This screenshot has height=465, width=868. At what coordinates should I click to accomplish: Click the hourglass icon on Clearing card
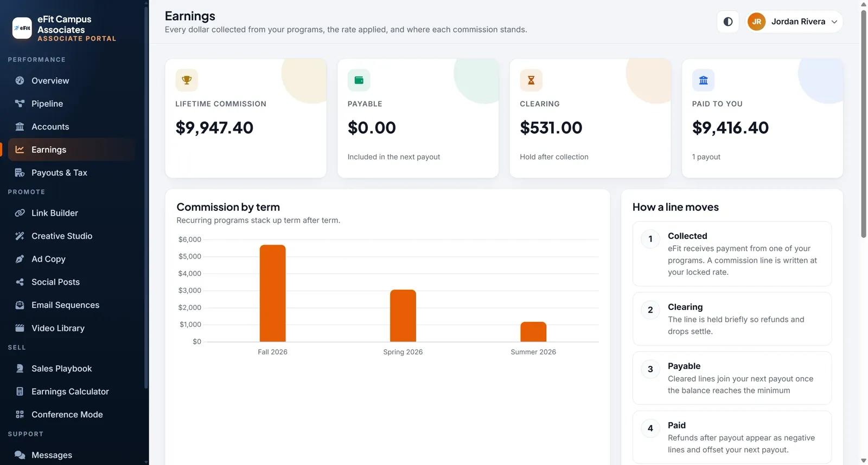pyautogui.click(x=531, y=80)
